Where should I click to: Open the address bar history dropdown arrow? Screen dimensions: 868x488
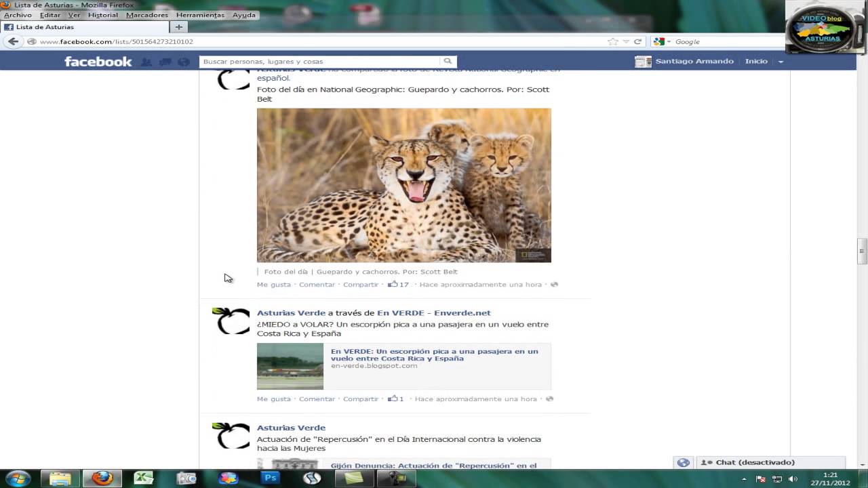click(626, 42)
